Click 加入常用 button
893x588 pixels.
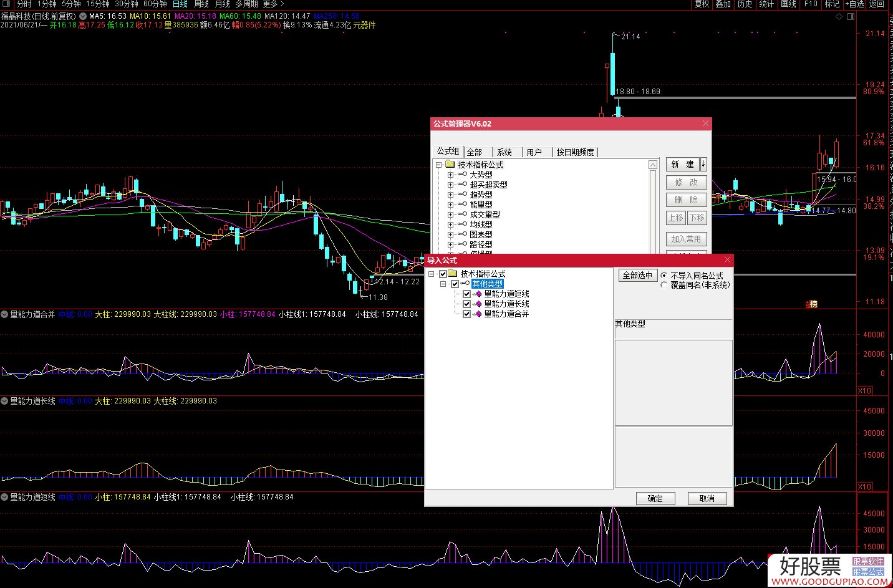pos(686,239)
